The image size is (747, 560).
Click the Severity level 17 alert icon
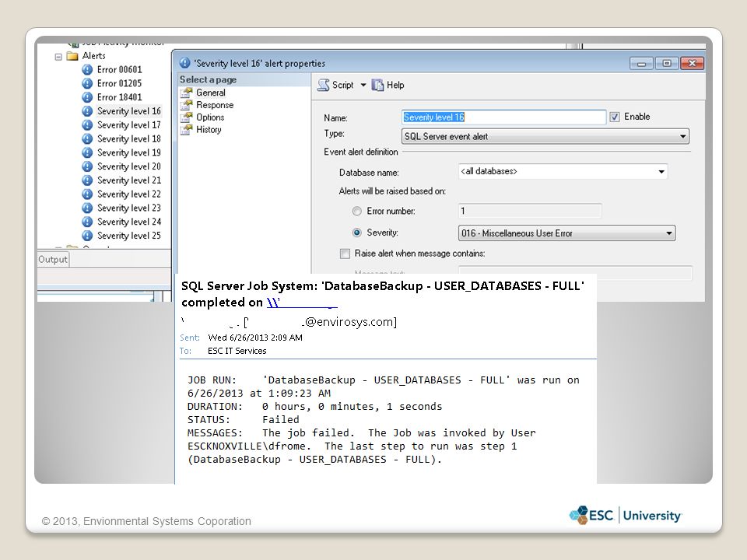point(87,124)
